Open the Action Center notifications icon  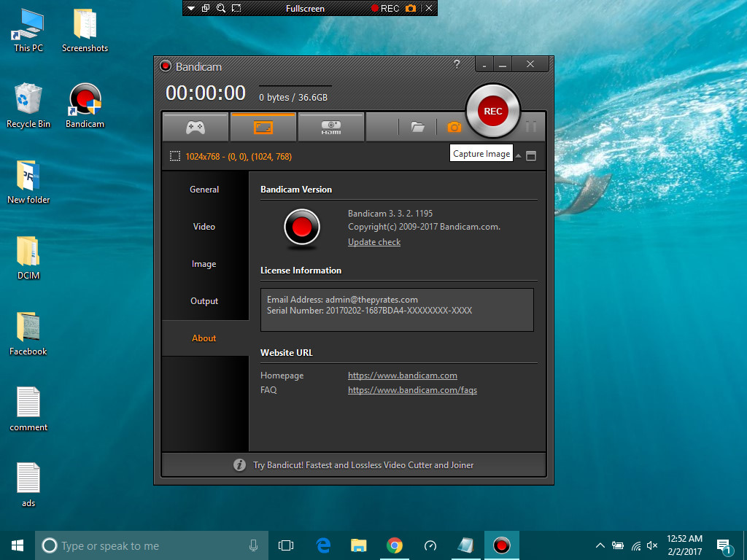point(724,547)
